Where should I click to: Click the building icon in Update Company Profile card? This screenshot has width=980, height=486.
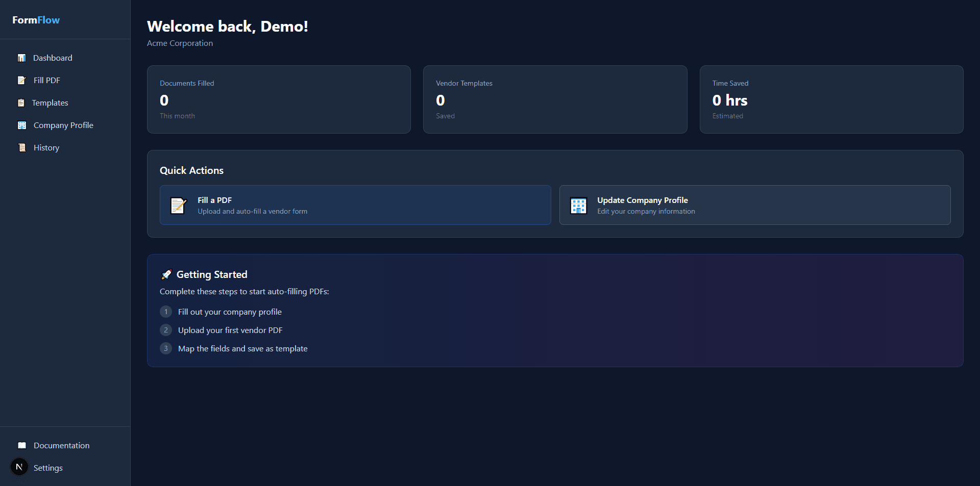pos(578,206)
